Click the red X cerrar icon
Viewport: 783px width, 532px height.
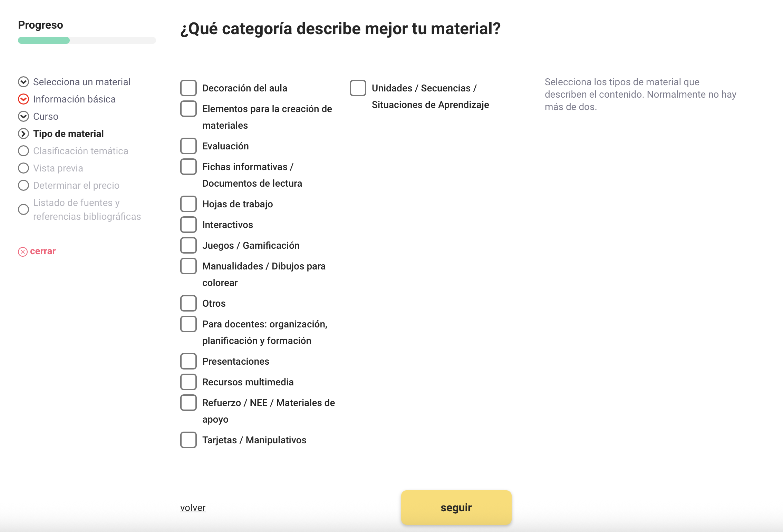click(x=23, y=252)
